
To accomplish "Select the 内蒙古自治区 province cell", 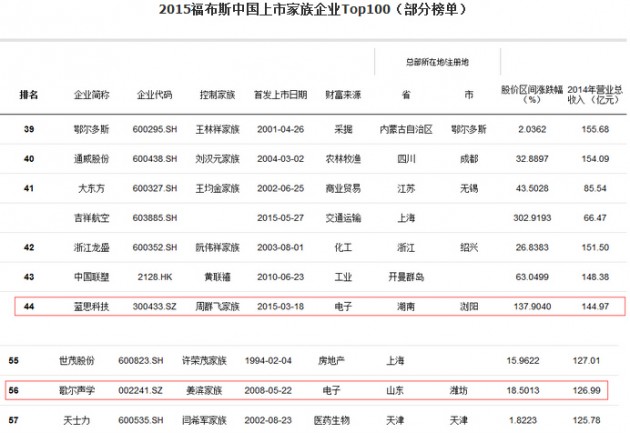I will pos(406,129).
